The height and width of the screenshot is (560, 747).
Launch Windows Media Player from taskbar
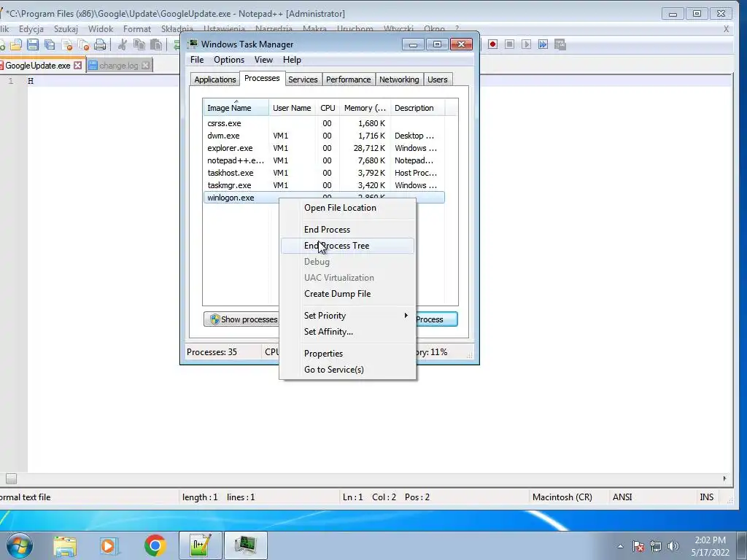click(109, 545)
